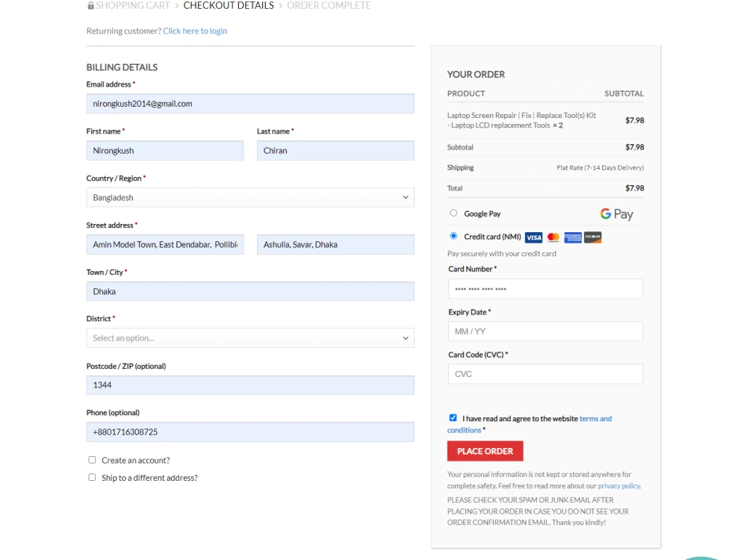Viewport: 747px width, 560px height.
Task: Click the Google Pay logo
Action: point(616,214)
